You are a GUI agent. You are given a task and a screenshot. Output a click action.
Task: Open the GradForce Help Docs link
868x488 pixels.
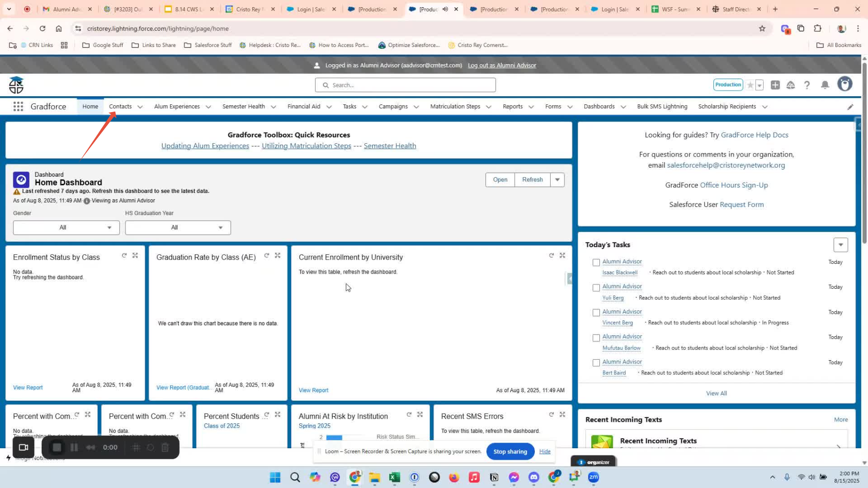pyautogui.click(x=755, y=135)
